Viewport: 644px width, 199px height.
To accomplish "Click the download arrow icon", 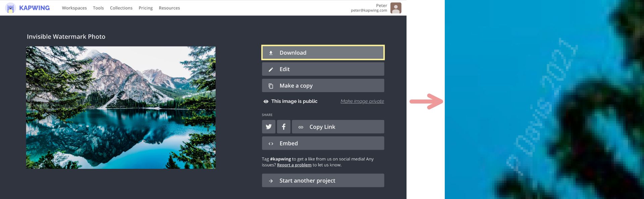I will click(x=271, y=53).
